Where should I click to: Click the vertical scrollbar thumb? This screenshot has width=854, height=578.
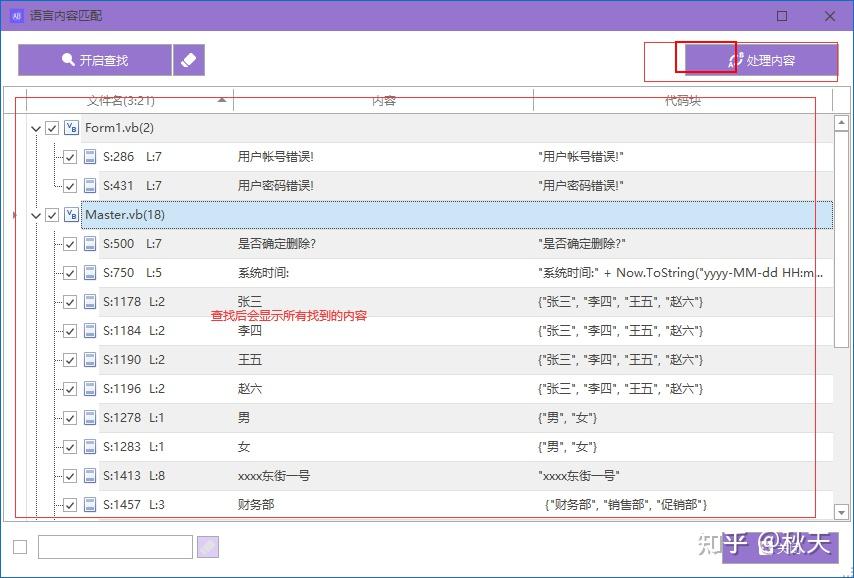click(x=841, y=239)
